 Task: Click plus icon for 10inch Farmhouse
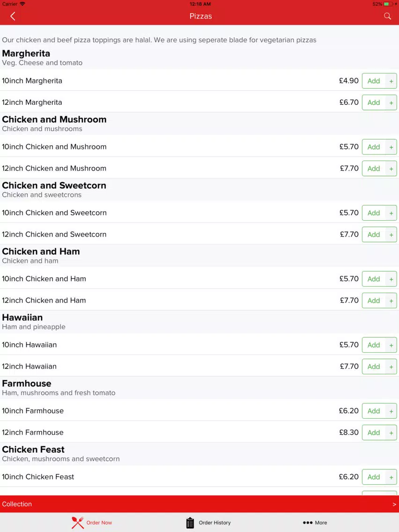391,411
